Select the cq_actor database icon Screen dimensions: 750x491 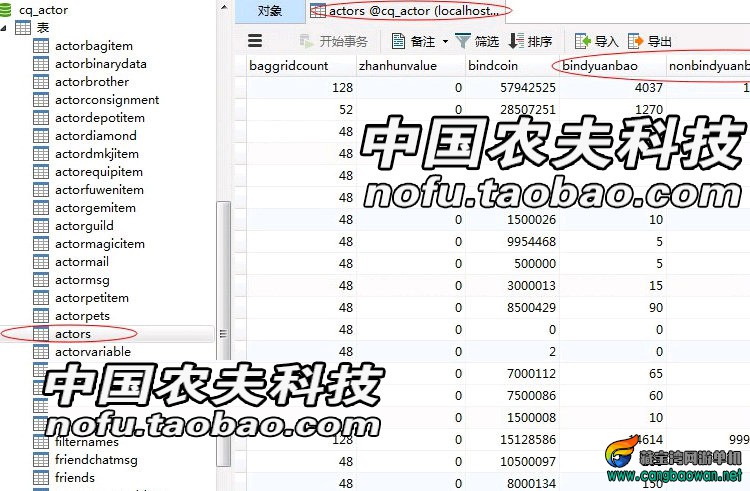click(x=5, y=10)
